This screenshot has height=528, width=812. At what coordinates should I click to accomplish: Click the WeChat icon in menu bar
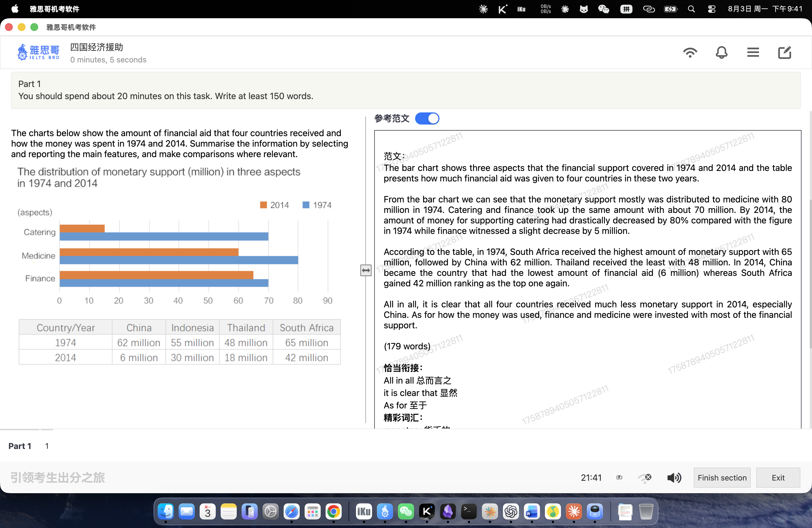(x=603, y=9)
